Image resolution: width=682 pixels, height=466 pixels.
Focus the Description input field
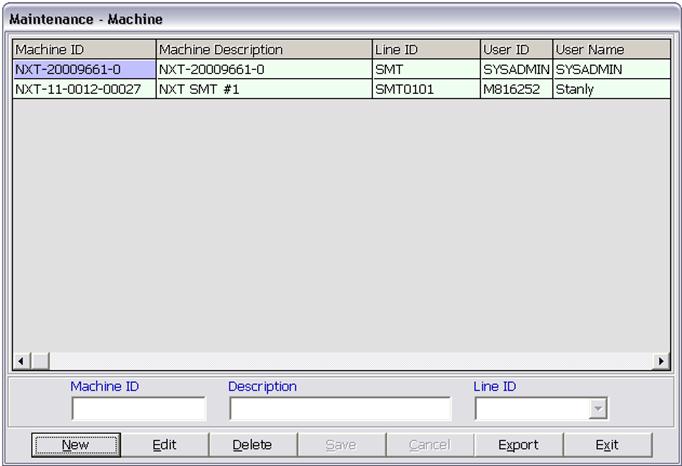pos(341,409)
